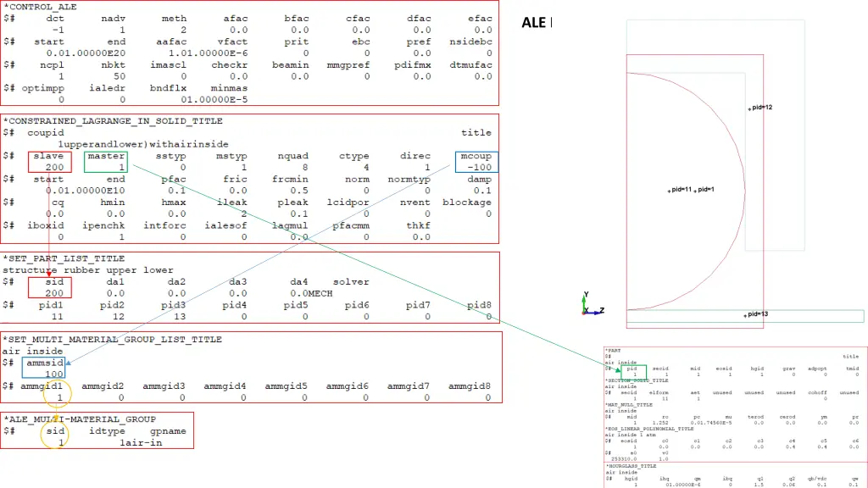This screenshot has height=488, width=868.
Task: Click the 'aafac' field label
Action: (170, 42)
